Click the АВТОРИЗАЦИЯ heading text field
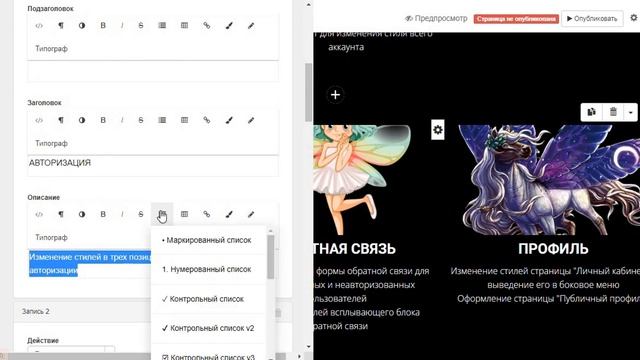The height and width of the screenshot is (360, 640). tap(153, 165)
